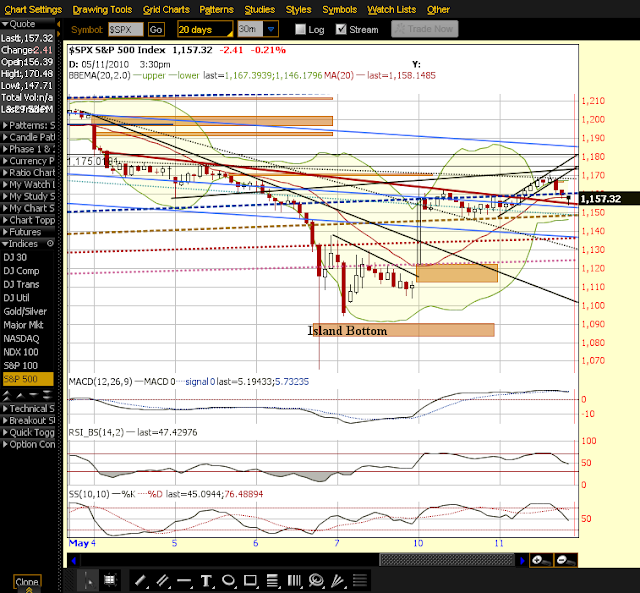Select the spiral arcs drawing tool

[316, 580]
